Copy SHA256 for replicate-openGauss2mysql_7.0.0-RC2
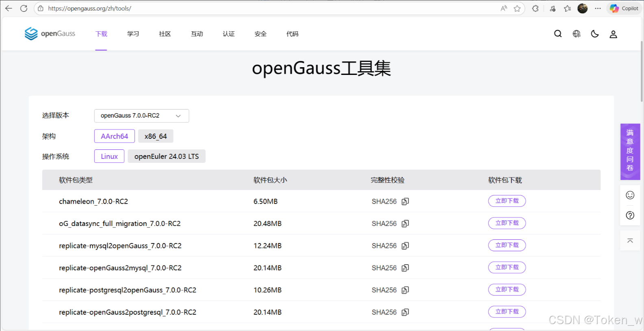The height and width of the screenshot is (331, 644). 405,268
